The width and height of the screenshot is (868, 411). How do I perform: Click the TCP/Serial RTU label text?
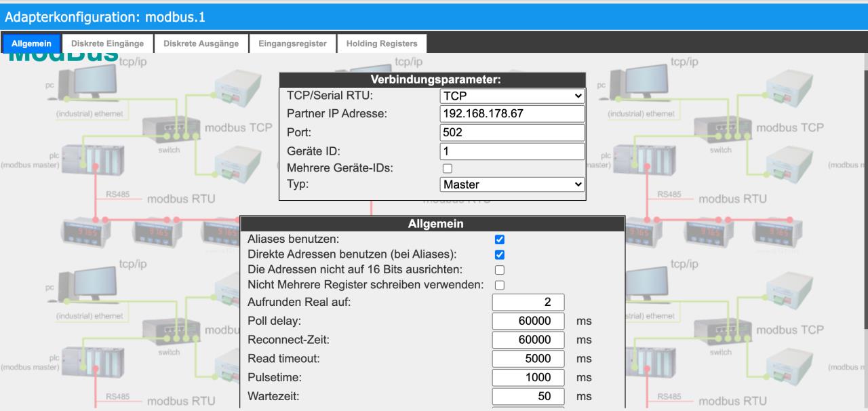click(x=329, y=96)
